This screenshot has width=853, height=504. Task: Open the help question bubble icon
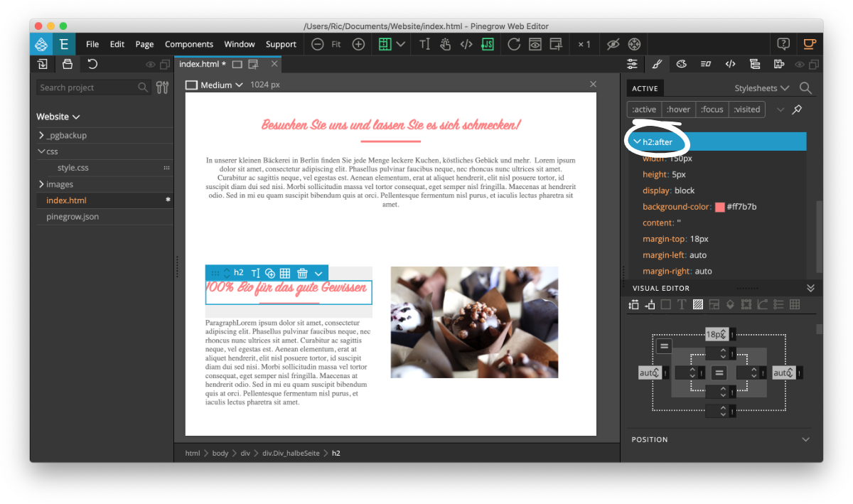(x=783, y=44)
